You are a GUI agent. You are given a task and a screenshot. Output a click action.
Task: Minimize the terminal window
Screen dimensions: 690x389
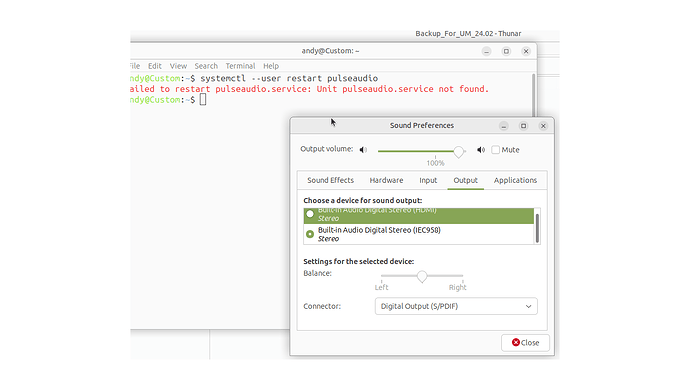click(x=486, y=51)
